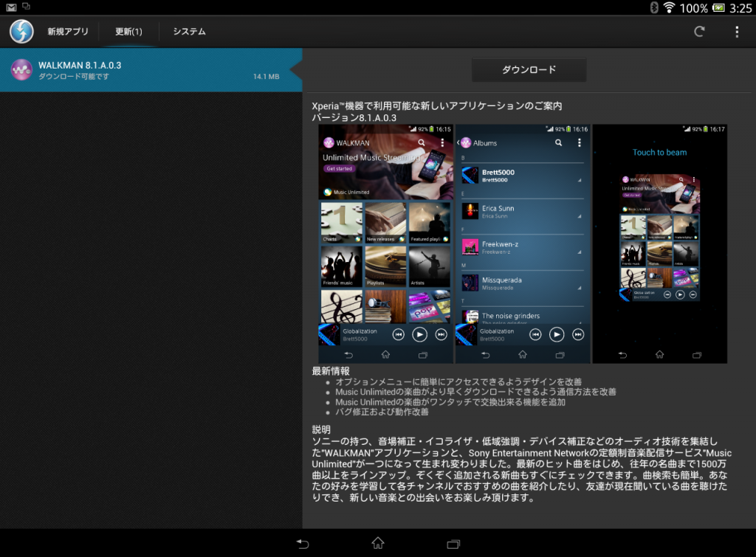The height and width of the screenshot is (557, 756).
Task: Tap the battery status icon
Action: coord(718,7)
